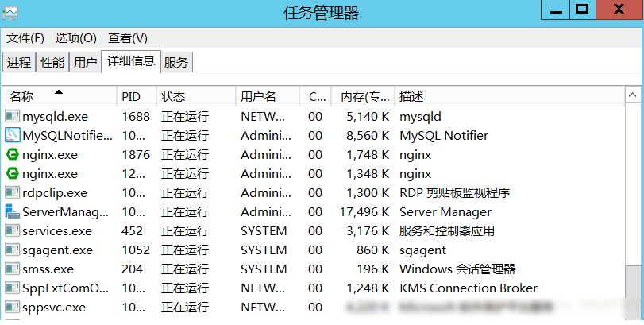The image size is (644, 325).
Task: Click memory value 196 K
Action: (373, 269)
